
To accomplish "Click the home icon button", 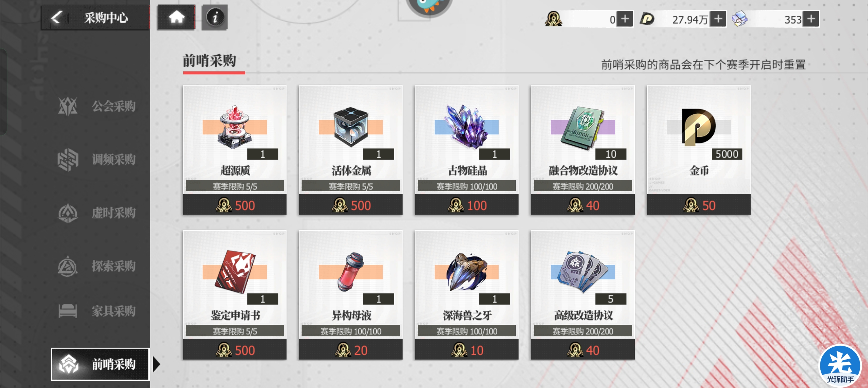I will coord(177,17).
